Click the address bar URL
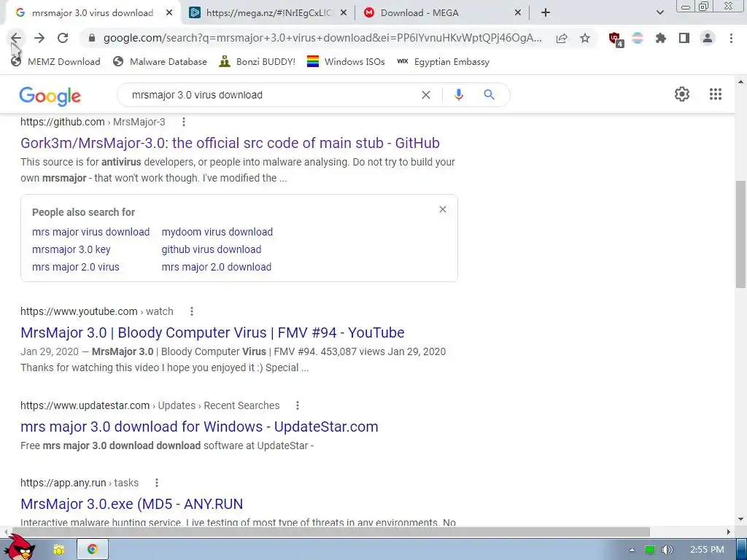The width and height of the screenshot is (747, 560). pyautogui.click(x=322, y=38)
